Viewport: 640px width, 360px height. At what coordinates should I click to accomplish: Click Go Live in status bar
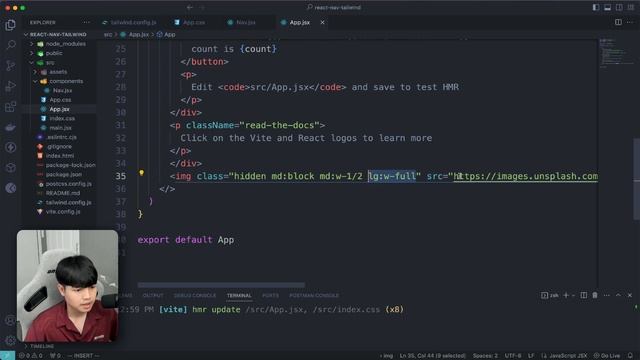[607, 356]
